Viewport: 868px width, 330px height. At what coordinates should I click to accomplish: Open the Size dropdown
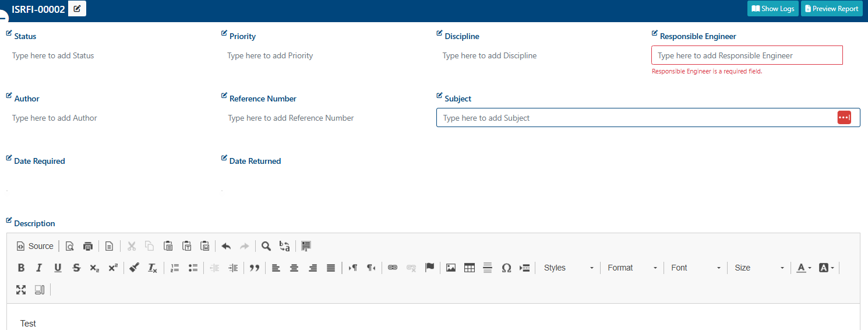[759, 268]
